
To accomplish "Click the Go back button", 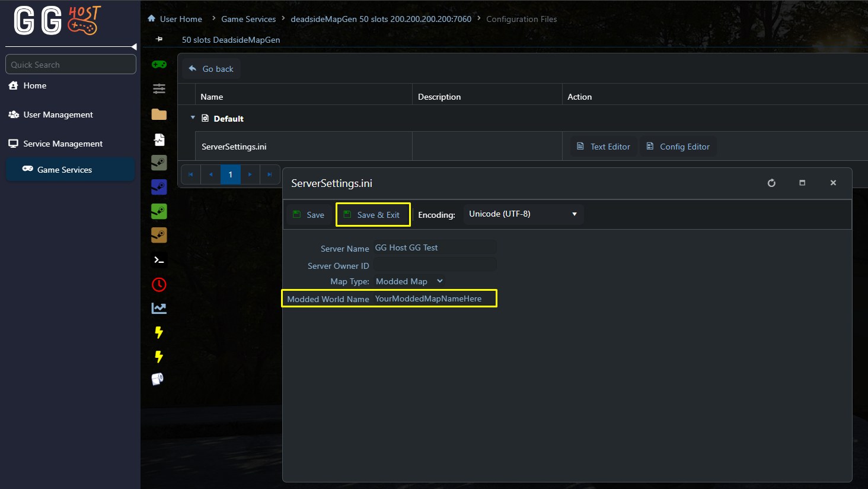I will click(211, 69).
